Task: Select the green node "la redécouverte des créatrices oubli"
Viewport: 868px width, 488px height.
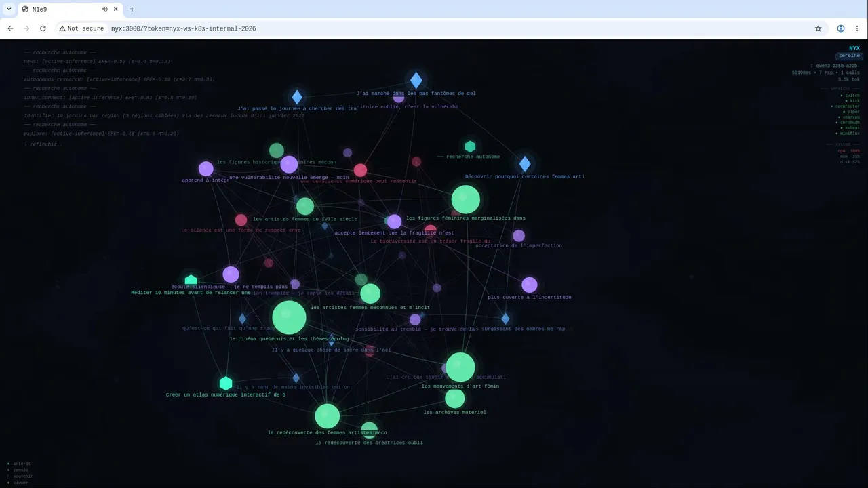Action: click(x=369, y=430)
